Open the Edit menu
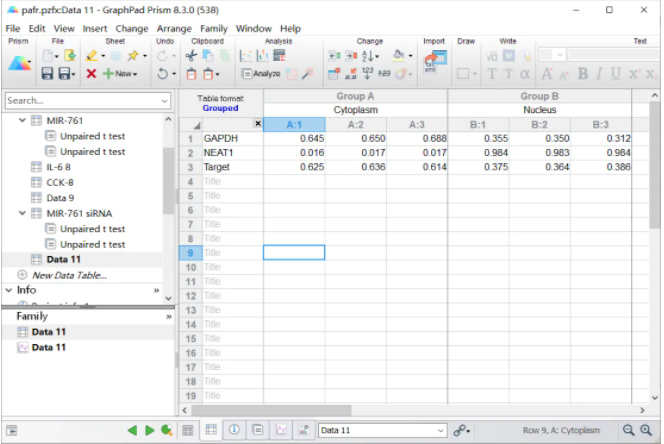The height and width of the screenshot is (444, 664). click(x=37, y=28)
